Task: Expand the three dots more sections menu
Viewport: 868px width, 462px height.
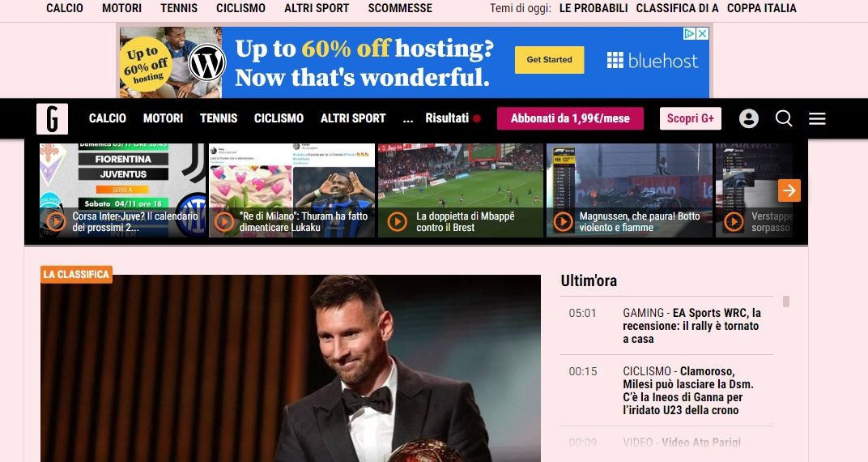Action: point(408,118)
